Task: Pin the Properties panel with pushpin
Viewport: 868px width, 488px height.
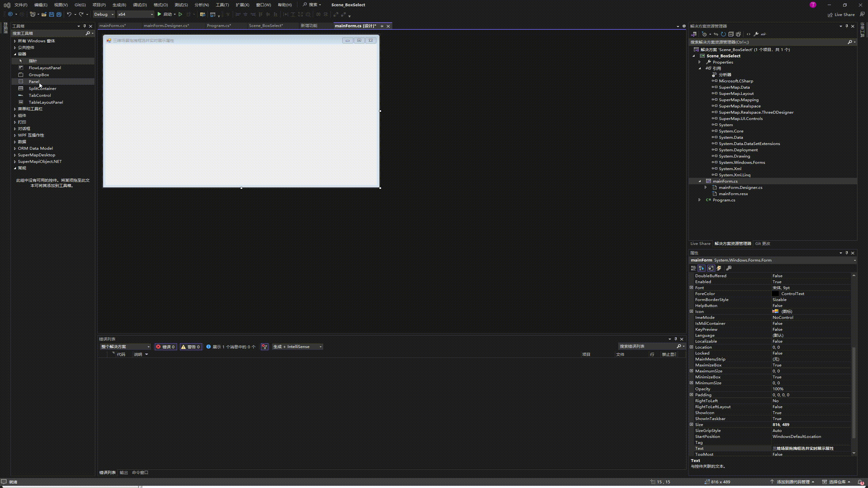Action: click(x=847, y=253)
